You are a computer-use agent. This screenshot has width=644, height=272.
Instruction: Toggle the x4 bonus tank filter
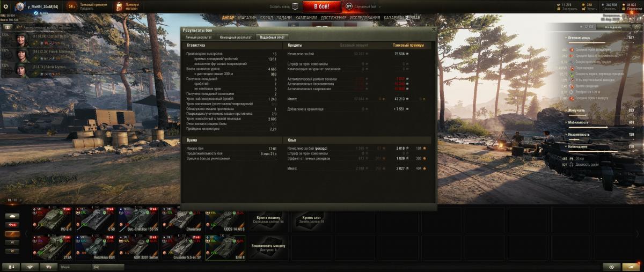[12, 225]
